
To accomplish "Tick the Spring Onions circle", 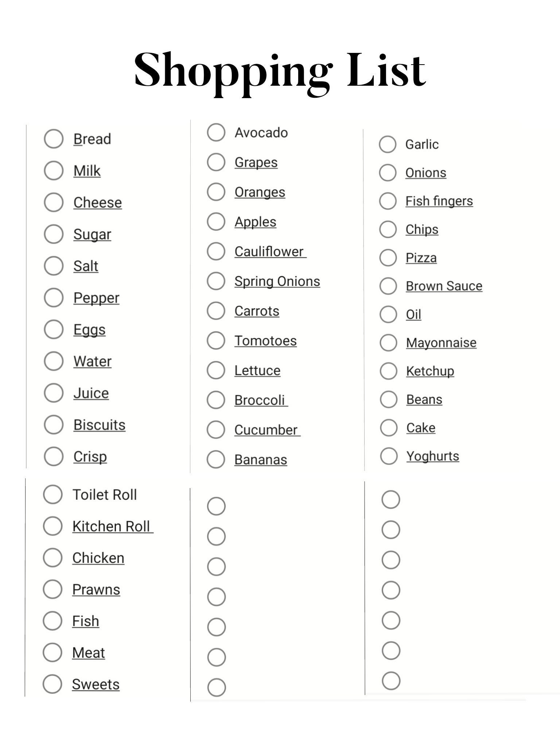I will click(216, 281).
